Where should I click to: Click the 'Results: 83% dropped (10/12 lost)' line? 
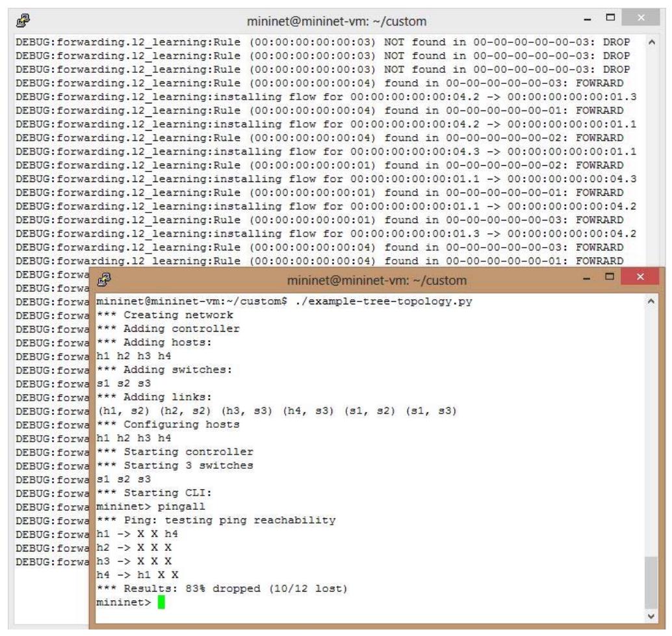(x=222, y=589)
